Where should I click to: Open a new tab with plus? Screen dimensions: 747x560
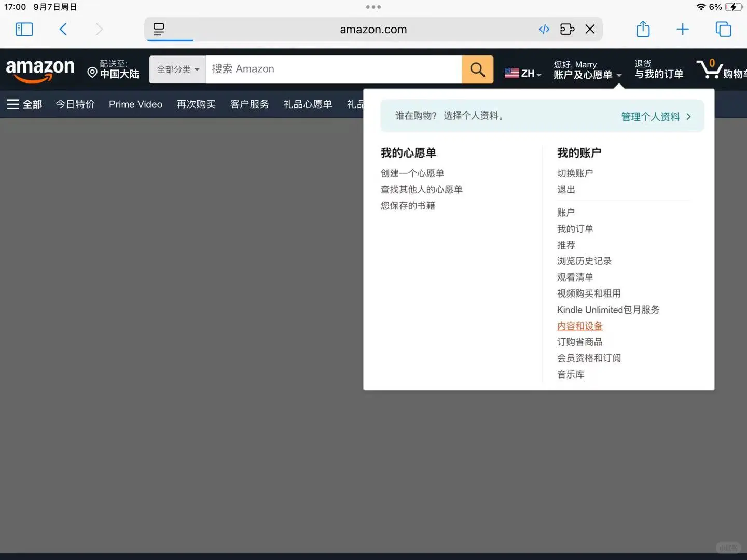(x=683, y=29)
